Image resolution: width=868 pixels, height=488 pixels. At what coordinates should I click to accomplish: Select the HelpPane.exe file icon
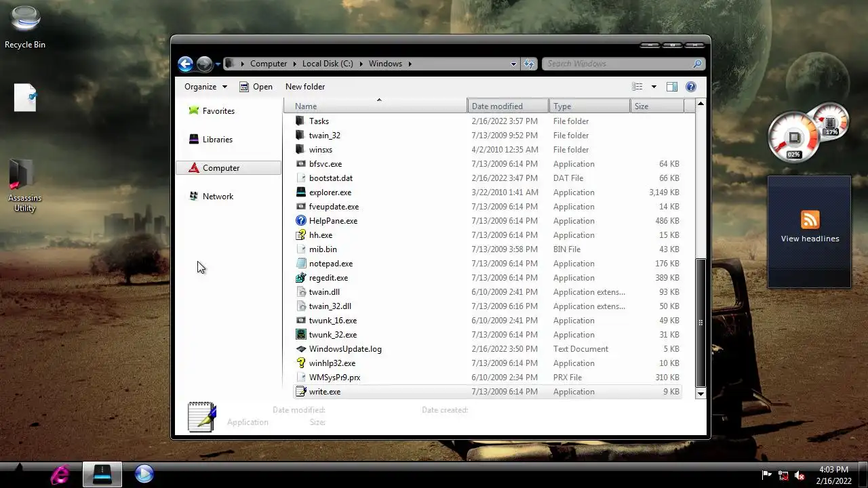point(301,221)
